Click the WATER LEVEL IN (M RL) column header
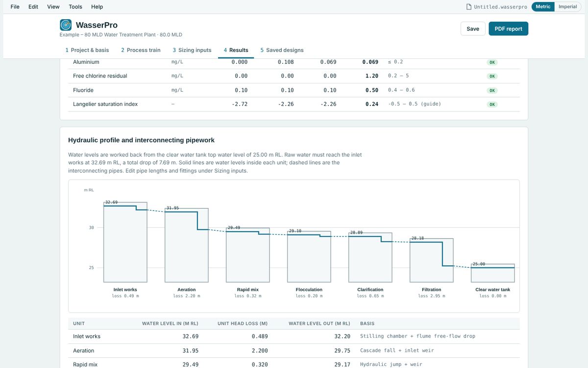Screen dimensions: 588x368 tap(170, 324)
